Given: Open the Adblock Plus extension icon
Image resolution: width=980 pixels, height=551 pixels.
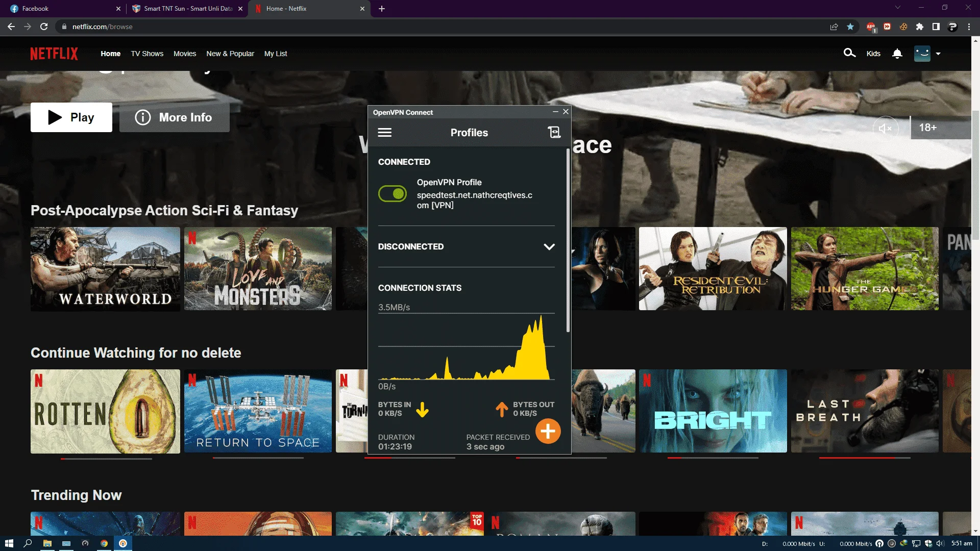Looking at the screenshot, I should tap(871, 27).
